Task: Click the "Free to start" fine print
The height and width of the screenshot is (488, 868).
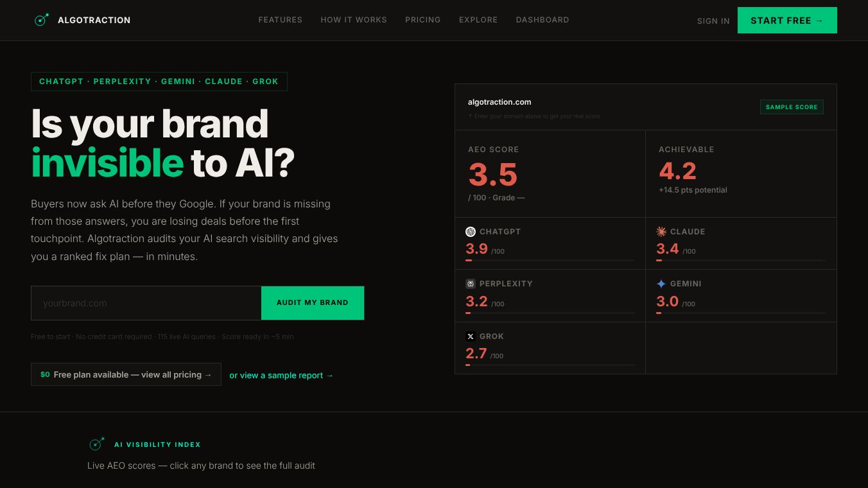Action: (162, 336)
